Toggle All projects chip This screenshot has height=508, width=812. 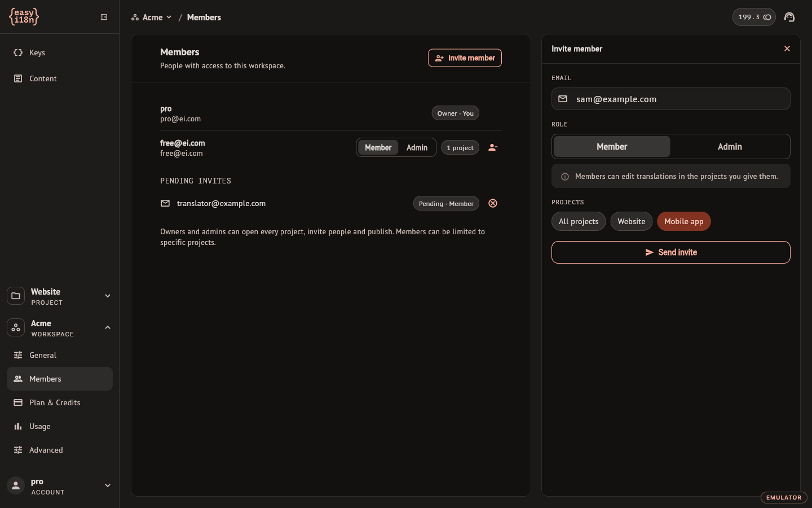tap(579, 221)
